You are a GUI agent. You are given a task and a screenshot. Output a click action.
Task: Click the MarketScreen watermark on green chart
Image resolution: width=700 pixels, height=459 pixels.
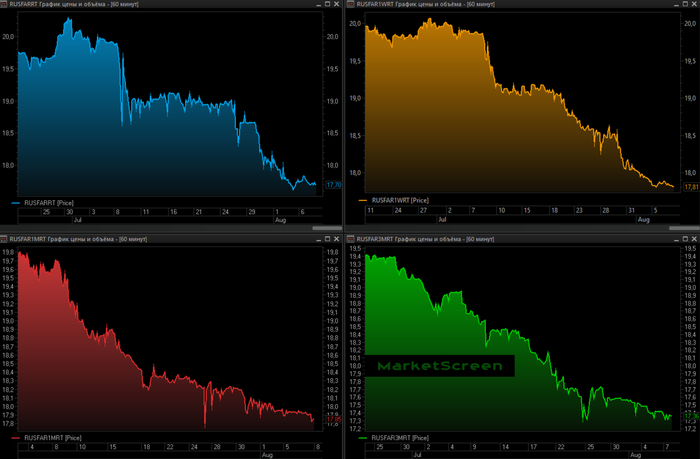point(439,366)
